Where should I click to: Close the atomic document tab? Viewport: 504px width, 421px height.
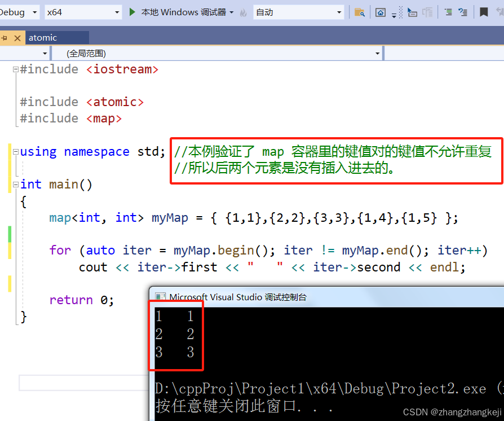(17, 38)
